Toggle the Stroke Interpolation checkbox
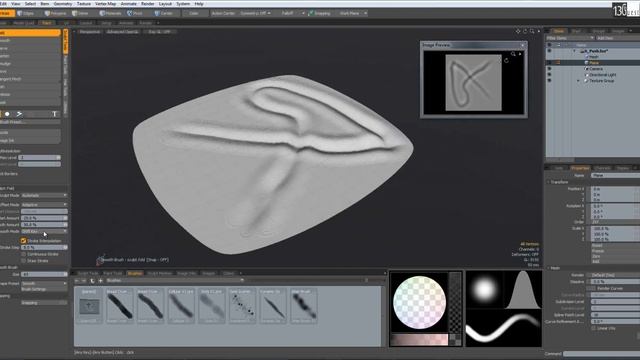640x360 pixels. pos(23,241)
